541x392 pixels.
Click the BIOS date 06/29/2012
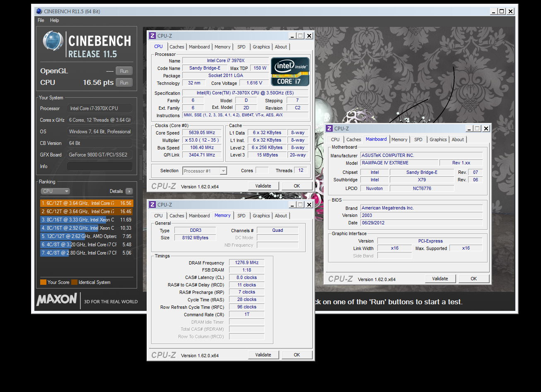click(x=421, y=223)
